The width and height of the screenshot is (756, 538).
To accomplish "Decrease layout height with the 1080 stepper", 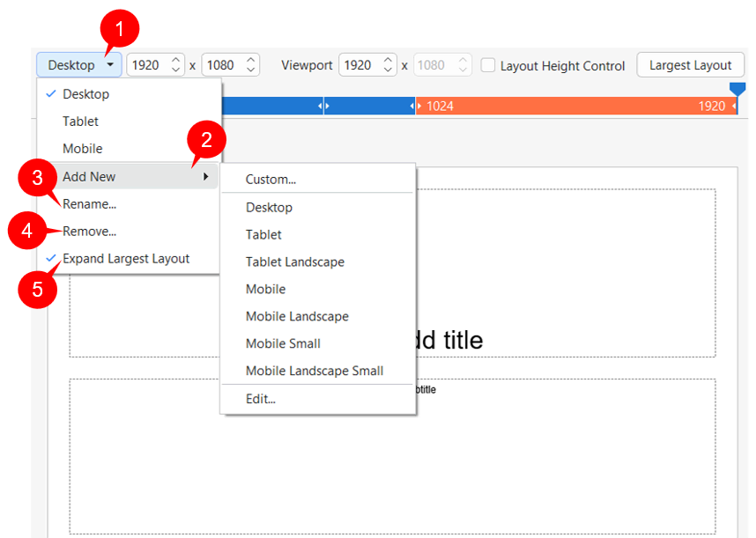I will 249,70.
